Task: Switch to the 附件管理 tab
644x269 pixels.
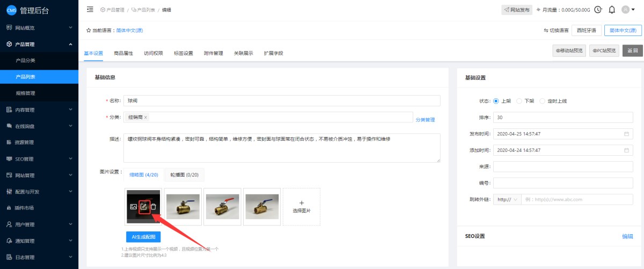Action: [x=214, y=53]
